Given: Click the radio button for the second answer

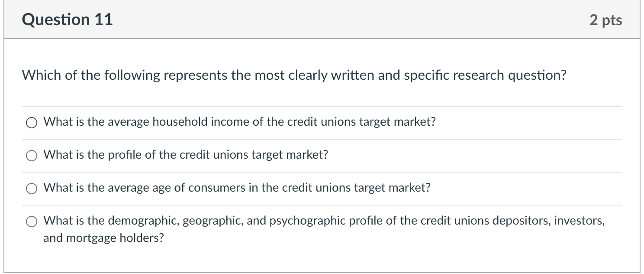Looking at the screenshot, I should click(31, 155).
